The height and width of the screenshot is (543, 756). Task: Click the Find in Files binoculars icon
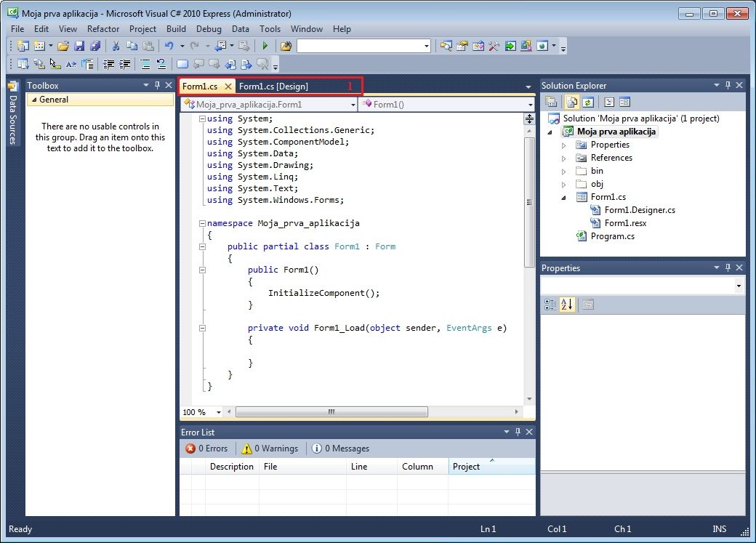(x=286, y=46)
